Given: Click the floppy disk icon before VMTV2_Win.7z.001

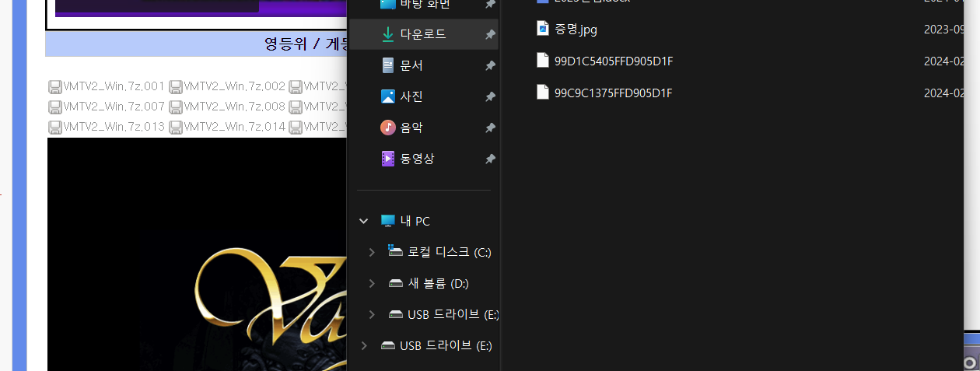Looking at the screenshot, I should point(54,86).
